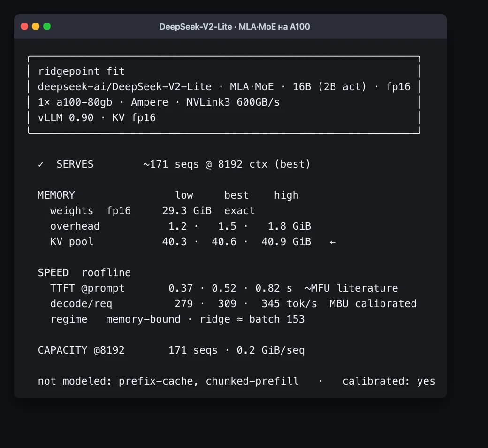The image size is (488, 448).
Task: Click "not modeled: prefix-cache, chunked-prefill" line
Action: [x=168, y=381]
